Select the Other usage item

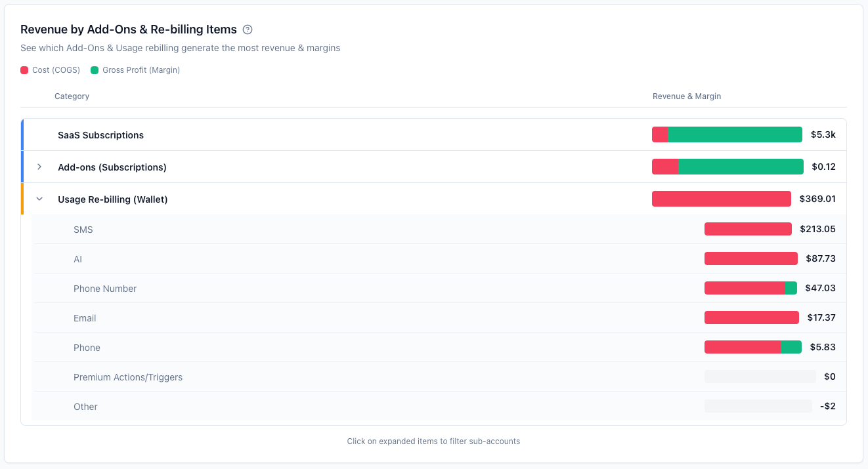tap(439, 406)
